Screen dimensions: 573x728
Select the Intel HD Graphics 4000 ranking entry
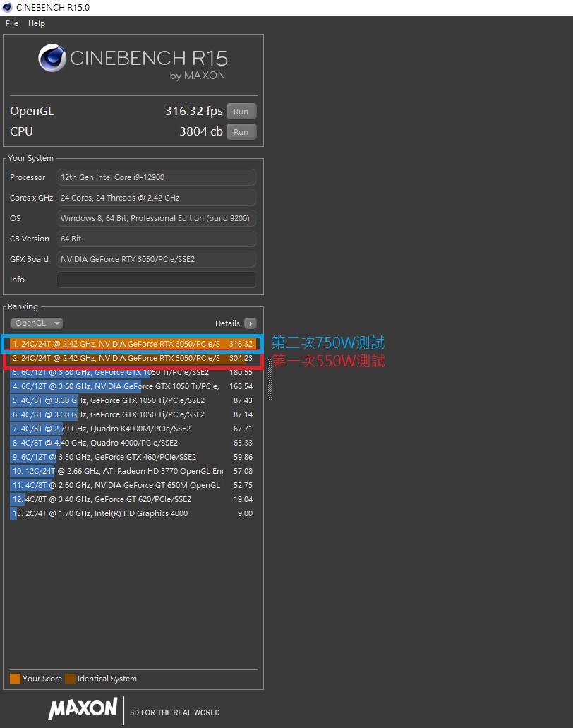(133, 513)
